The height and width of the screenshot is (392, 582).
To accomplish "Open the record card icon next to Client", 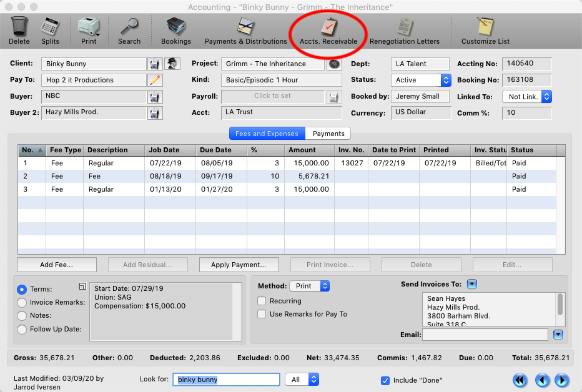I will coord(155,64).
